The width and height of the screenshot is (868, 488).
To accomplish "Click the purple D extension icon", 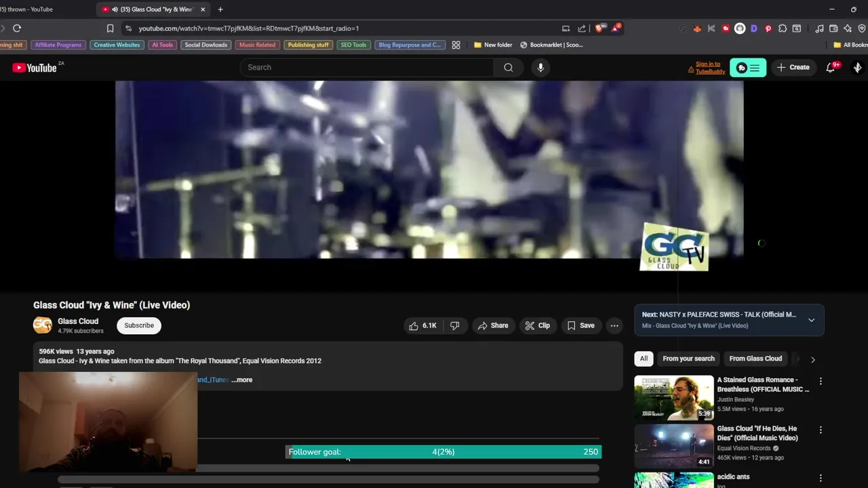I will (754, 28).
